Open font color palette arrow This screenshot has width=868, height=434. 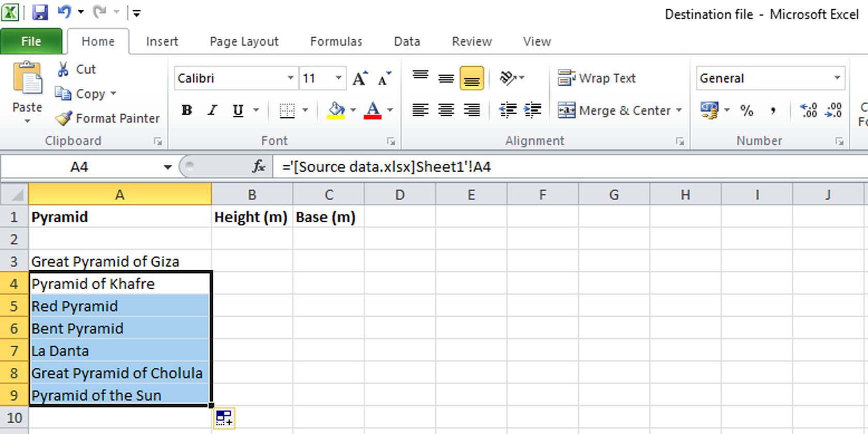(390, 110)
